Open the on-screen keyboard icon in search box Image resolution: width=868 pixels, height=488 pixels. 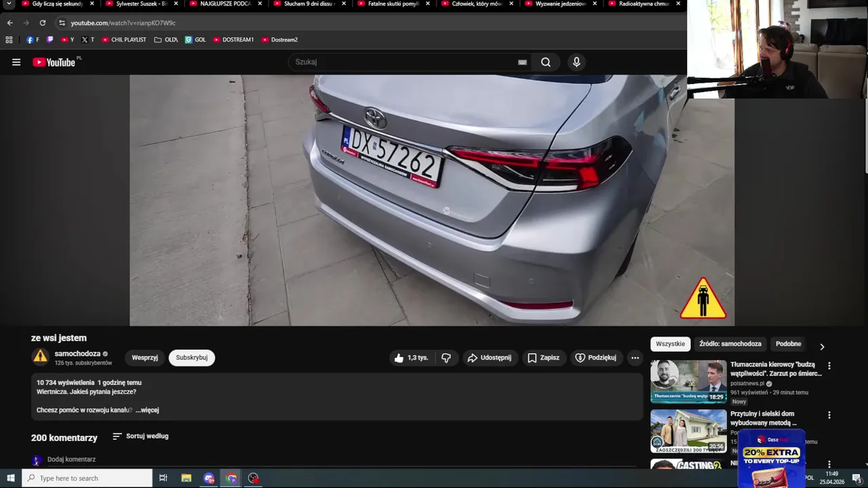pos(522,62)
